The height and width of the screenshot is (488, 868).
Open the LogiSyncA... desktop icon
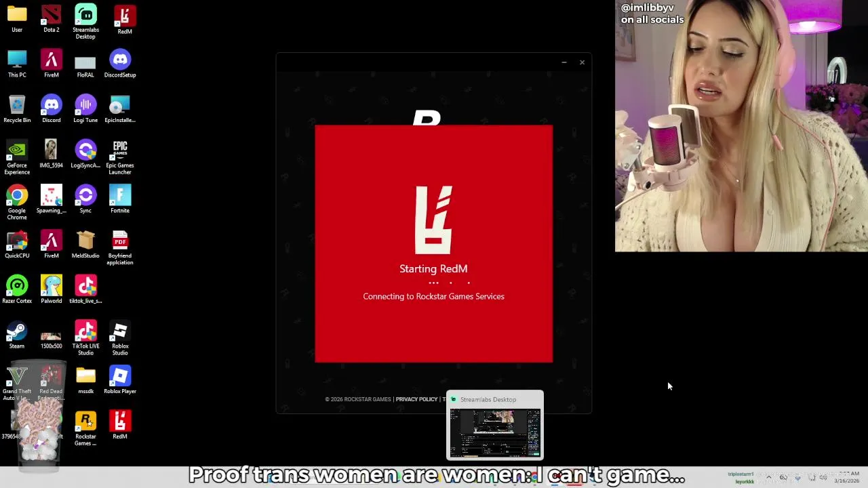point(85,154)
